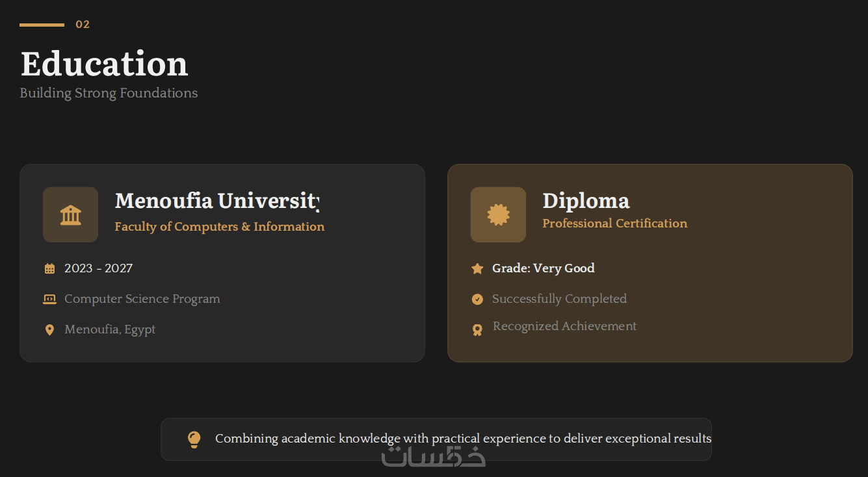Click the Building Strong Foundations subtitle

[109, 93]
